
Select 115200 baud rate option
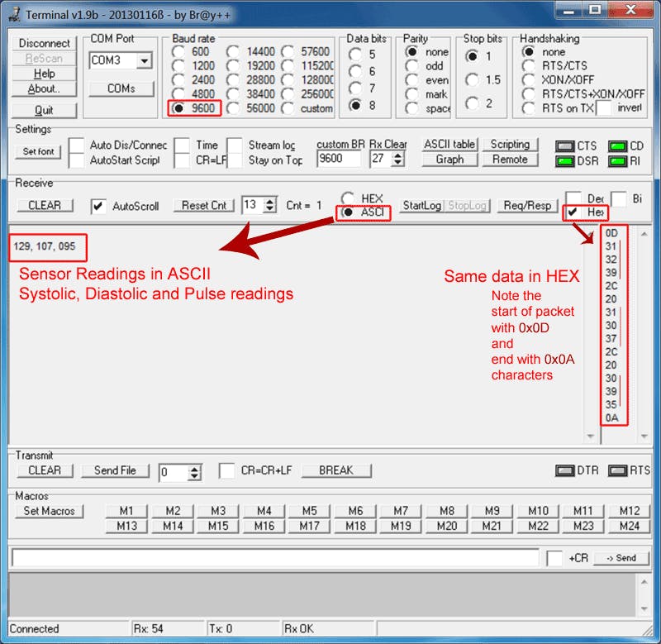(288, 66)
